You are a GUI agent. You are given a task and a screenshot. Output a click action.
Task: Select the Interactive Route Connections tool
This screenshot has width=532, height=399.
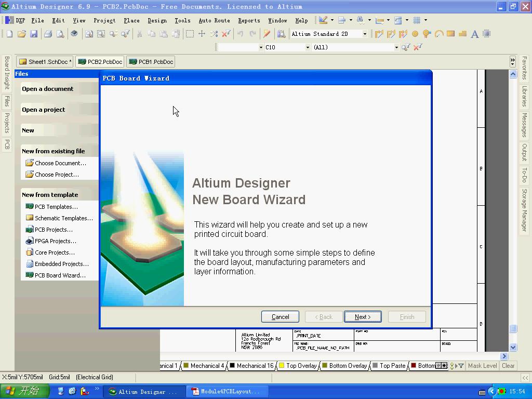[379, 34]
